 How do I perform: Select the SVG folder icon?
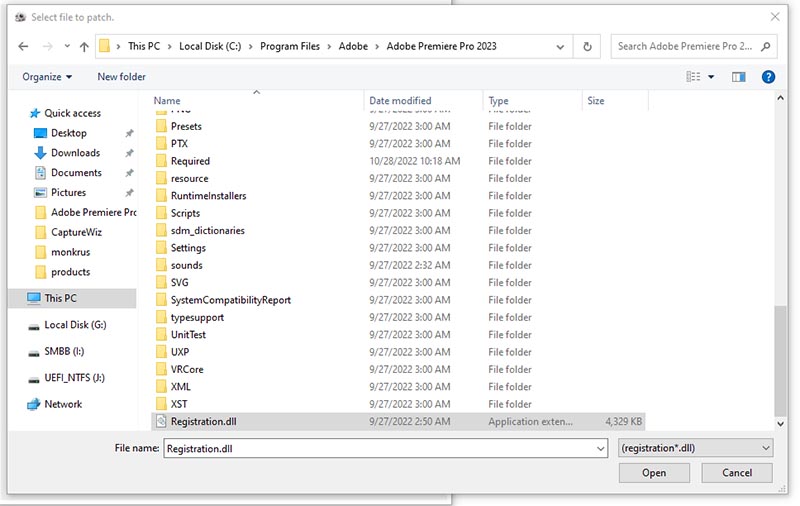tap(161, 282)
